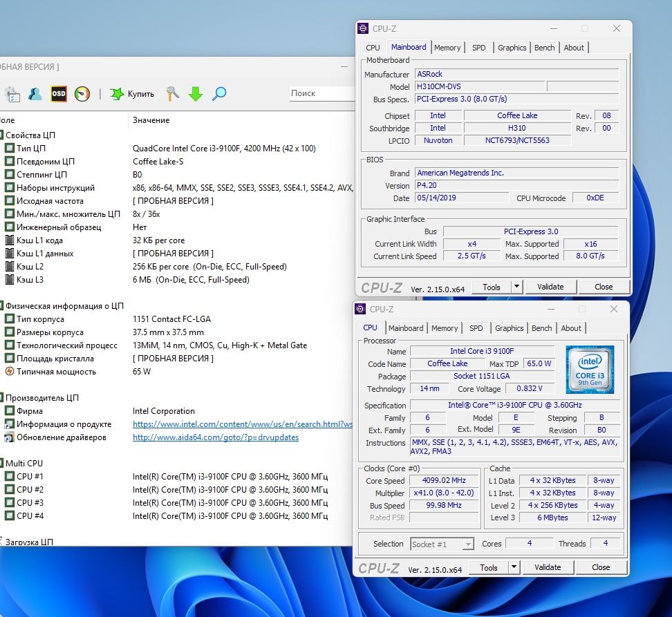The width and height of the screenshot is (672, 617).
Task: Switch to Mainboard tab in lower CPU-Z window
Action: pos(405,328)
